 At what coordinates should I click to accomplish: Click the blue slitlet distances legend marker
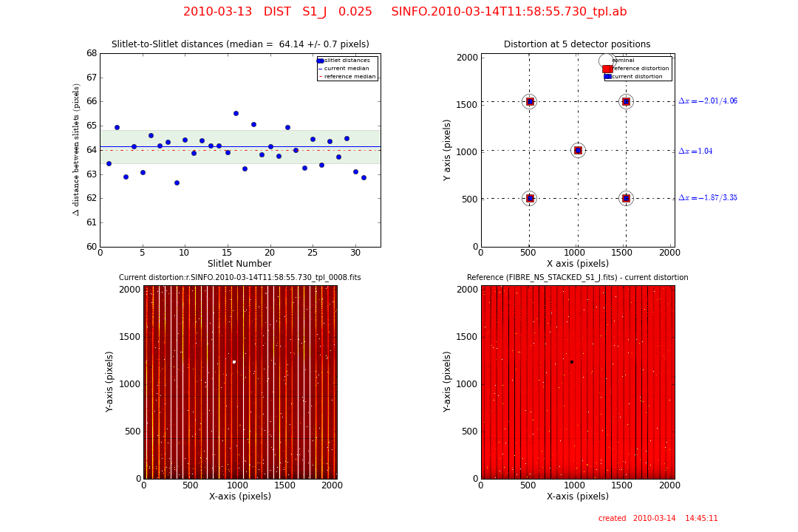click(321, 61)
